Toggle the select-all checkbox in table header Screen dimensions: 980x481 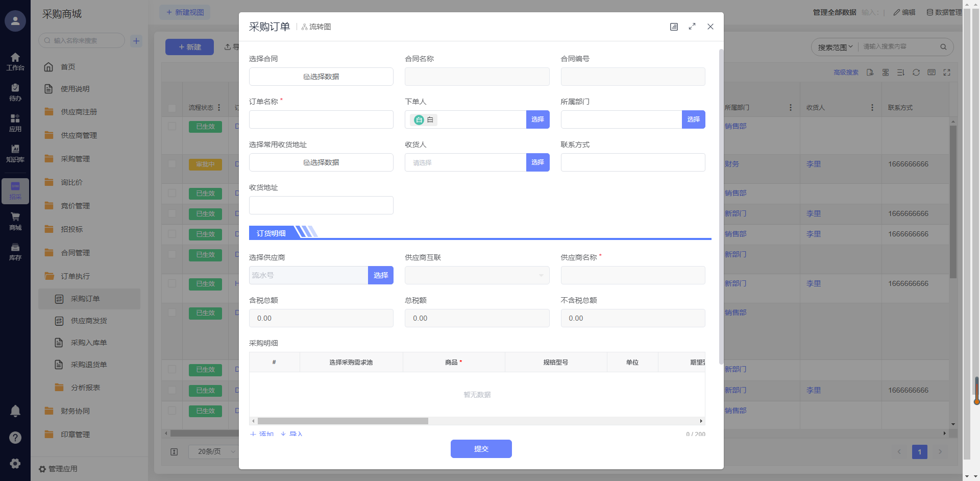point(172,108)
